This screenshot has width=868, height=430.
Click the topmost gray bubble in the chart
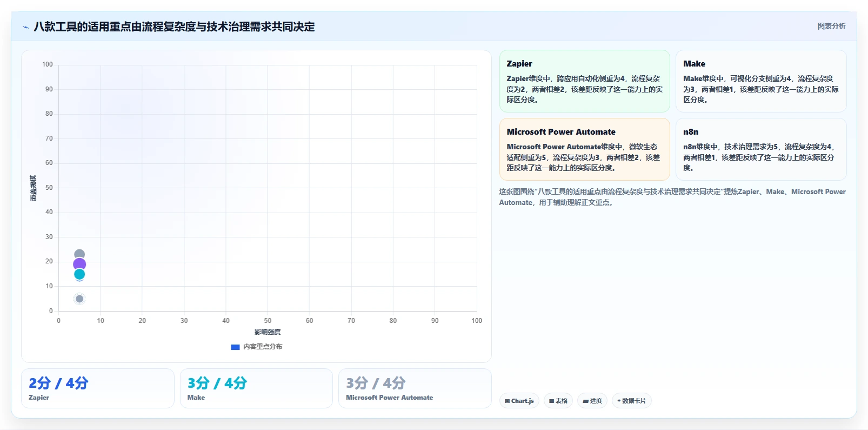79,254
